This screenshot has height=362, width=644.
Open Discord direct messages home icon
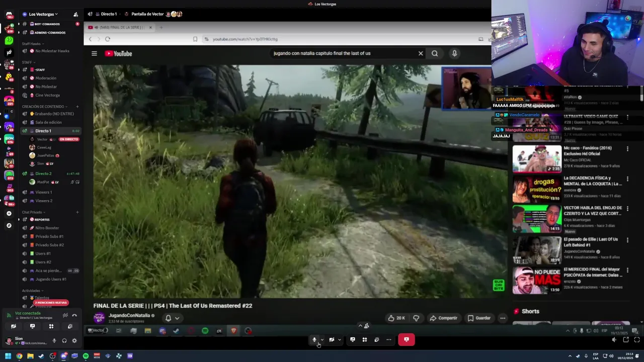[9, 15]
